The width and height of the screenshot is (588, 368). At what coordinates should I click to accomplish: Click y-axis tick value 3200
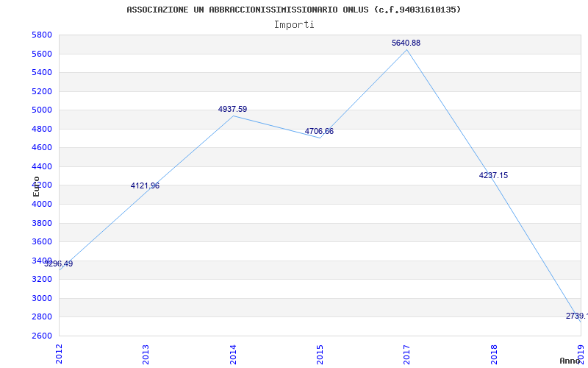tap(42, 279)
